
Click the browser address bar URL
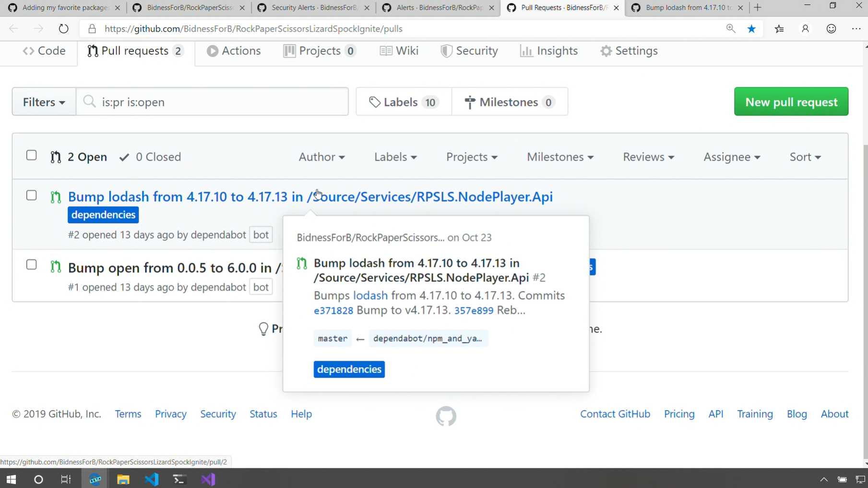point(253,29)
